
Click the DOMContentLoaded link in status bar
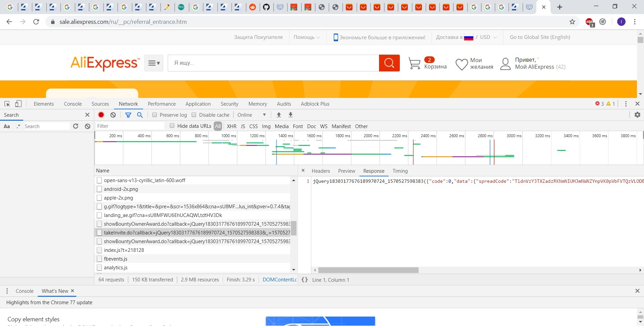tap(279, 280)
